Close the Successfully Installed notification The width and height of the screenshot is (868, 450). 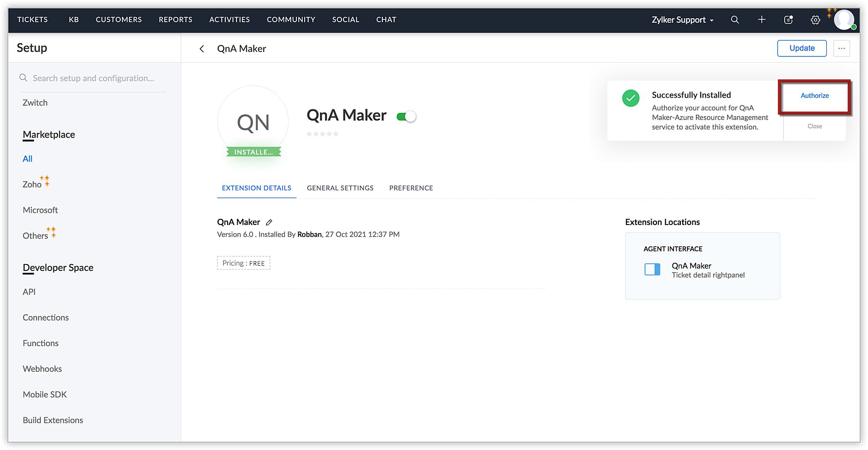(815, 126)
